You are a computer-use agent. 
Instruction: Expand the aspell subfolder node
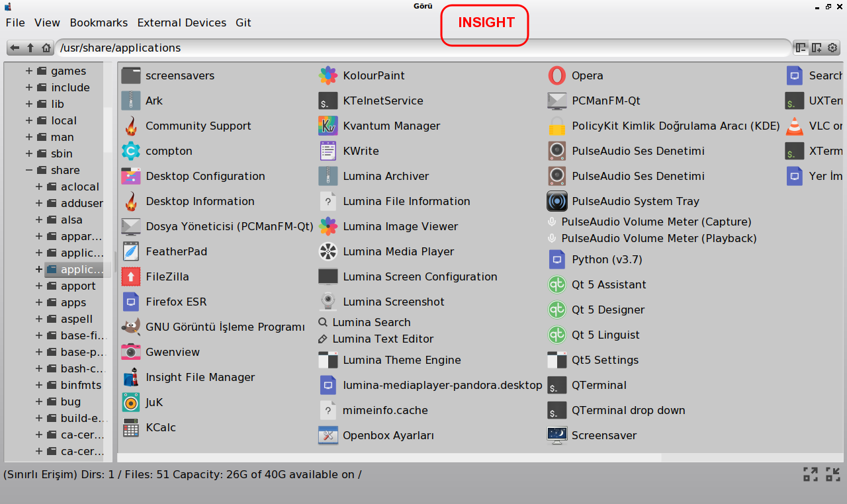(x=39, y=319)
